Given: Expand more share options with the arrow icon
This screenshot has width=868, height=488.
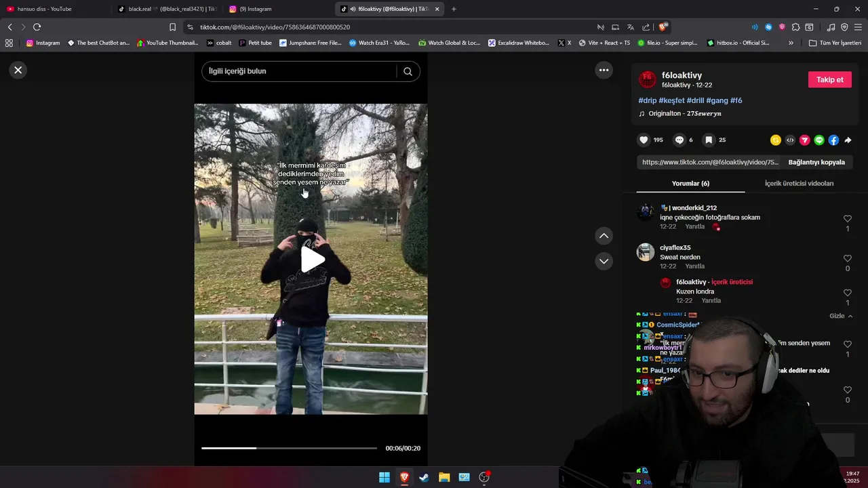Looking at the screenshot, I should [x=848, y=140].
